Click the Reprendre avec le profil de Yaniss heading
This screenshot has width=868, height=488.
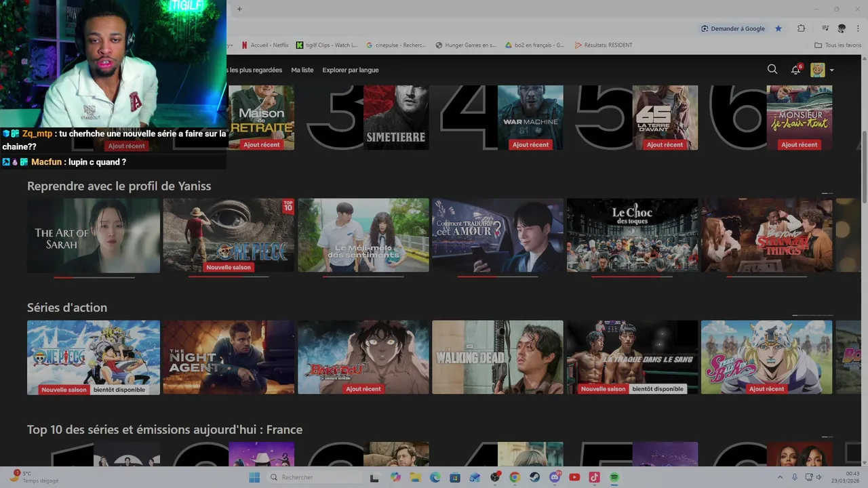119,186
